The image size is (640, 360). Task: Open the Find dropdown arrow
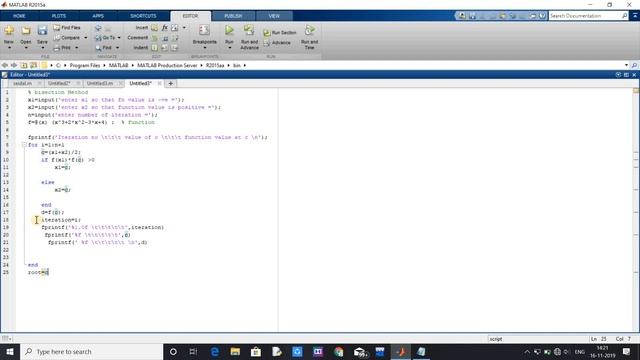coord(118,48)
